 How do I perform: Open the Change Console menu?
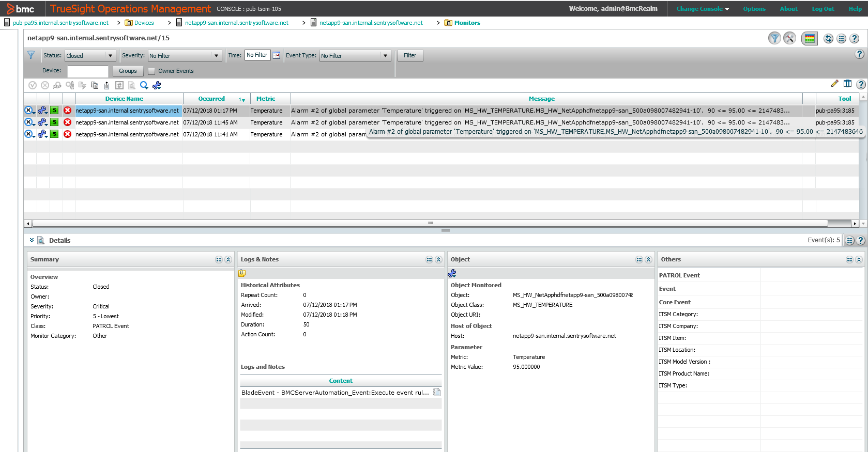702,9
